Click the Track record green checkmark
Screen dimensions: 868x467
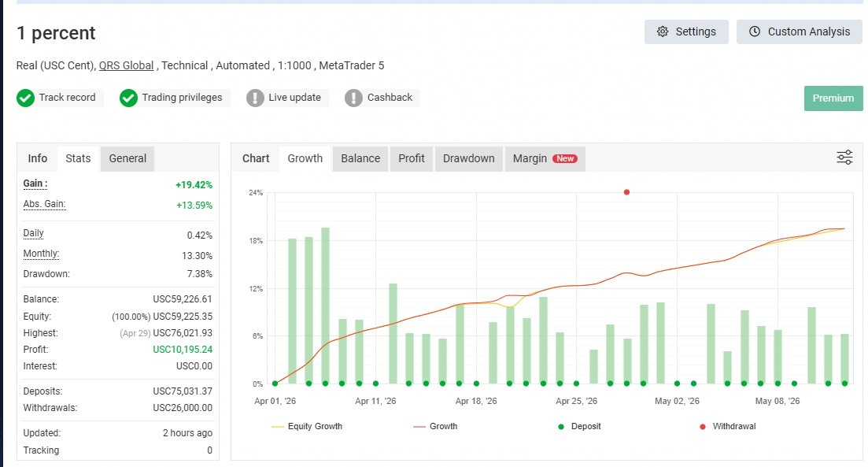point(25,98)
